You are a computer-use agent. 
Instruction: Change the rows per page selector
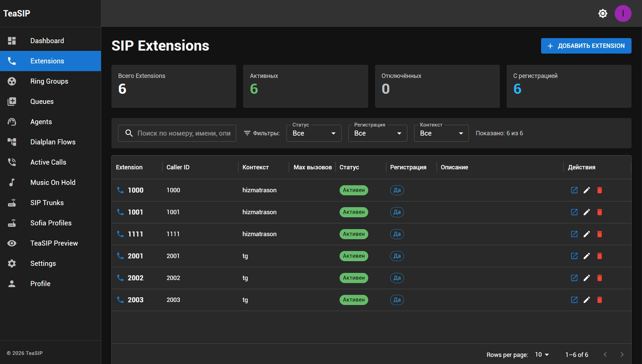(x=542, y=354)
